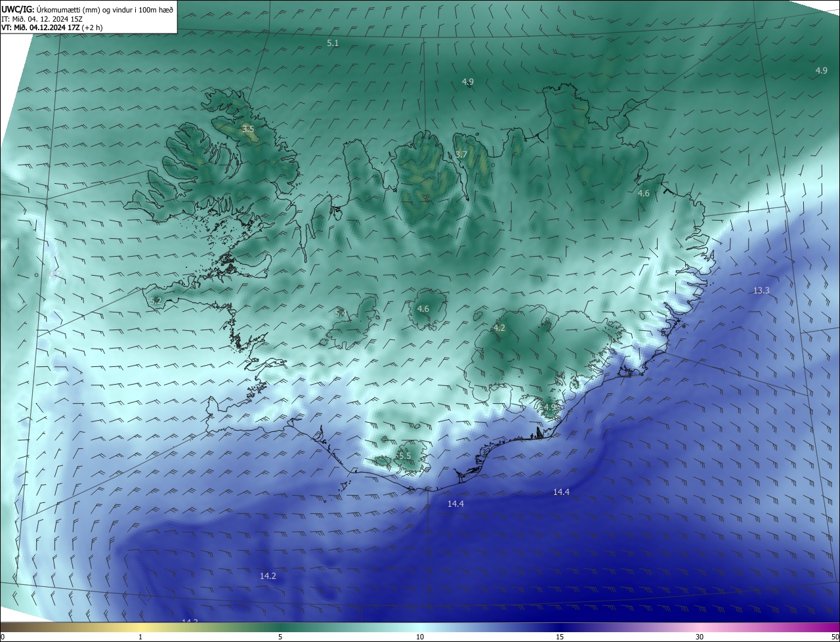Click the 4.9 value in the map's top-right corner
This screenshot has width=840, height=642.
pyautogui.click(x=821, y=70)
